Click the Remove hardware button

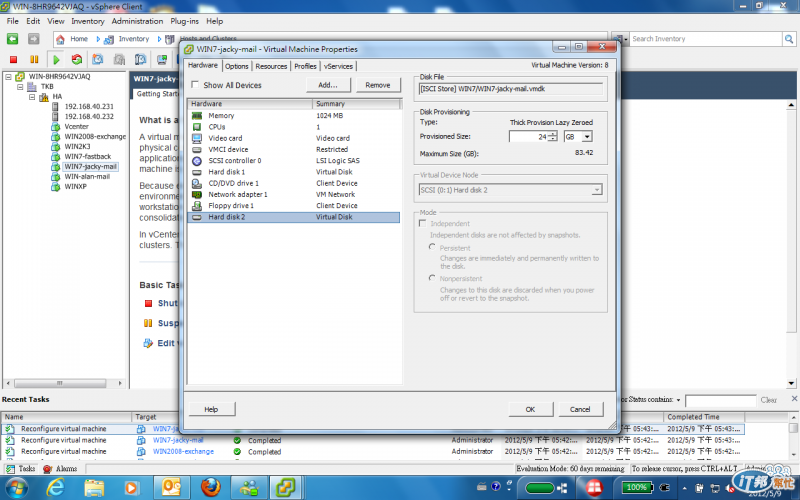pos(378,85)
